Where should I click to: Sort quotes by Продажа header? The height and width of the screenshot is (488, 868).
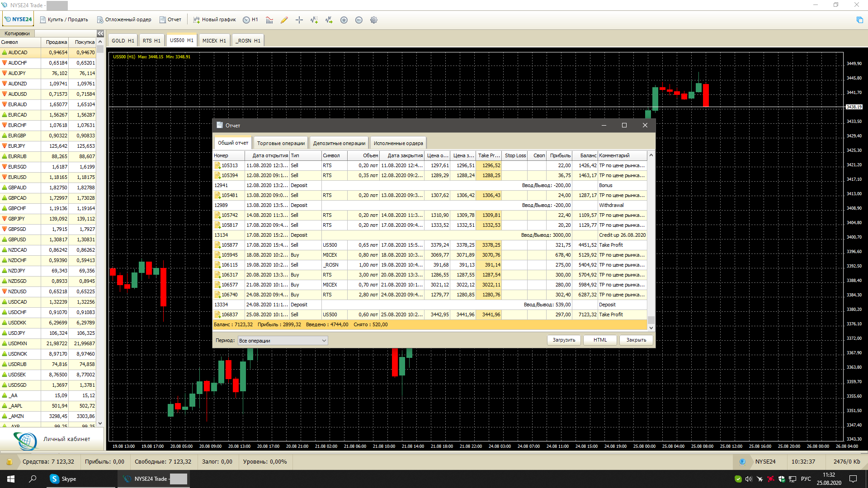tap(55, 42)
